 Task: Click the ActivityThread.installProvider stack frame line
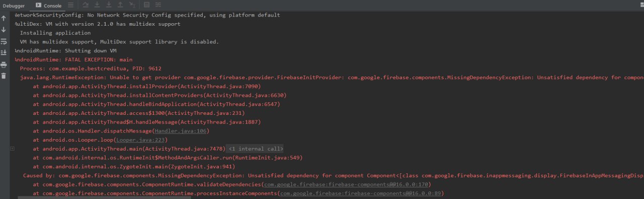point(146,87)
